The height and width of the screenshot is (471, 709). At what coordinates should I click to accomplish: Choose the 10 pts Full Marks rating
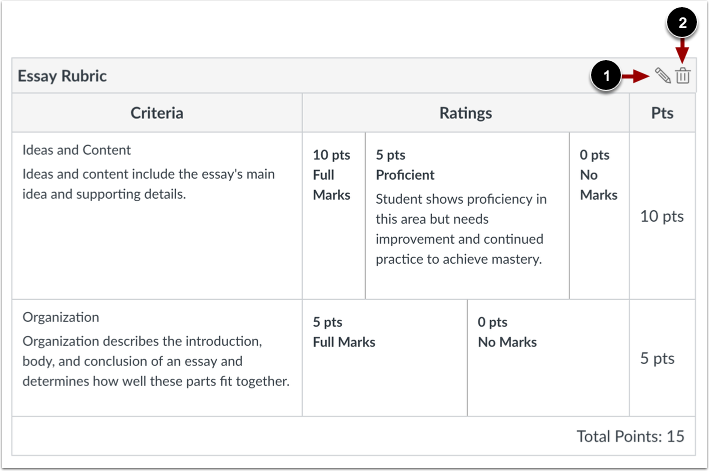tap(334, 216)
